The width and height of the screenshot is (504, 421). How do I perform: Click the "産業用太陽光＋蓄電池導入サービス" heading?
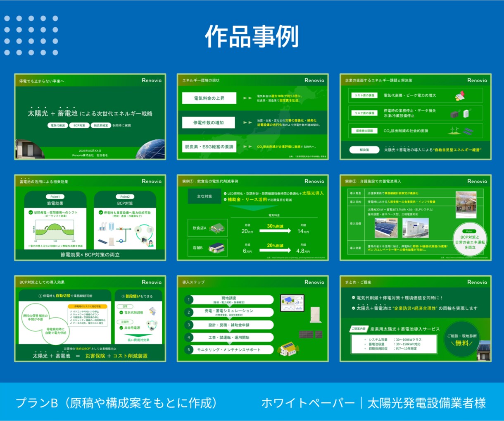point(405,329)
